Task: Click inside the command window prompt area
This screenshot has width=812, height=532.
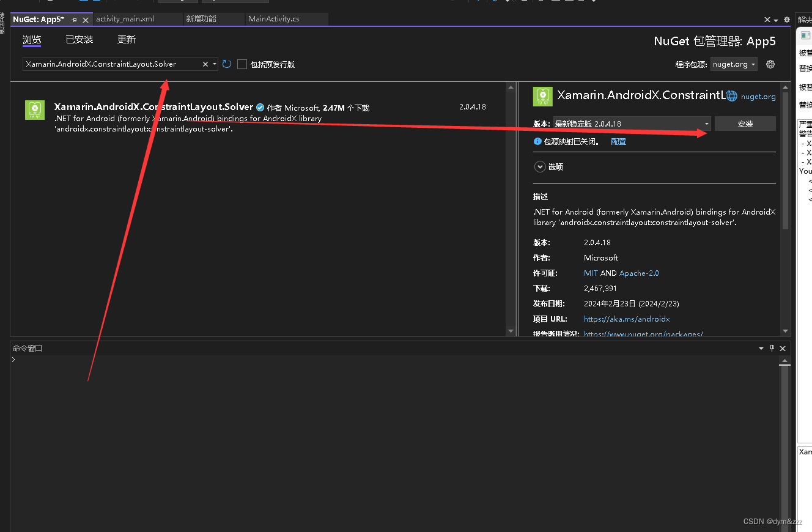Action: coord(394,443)
